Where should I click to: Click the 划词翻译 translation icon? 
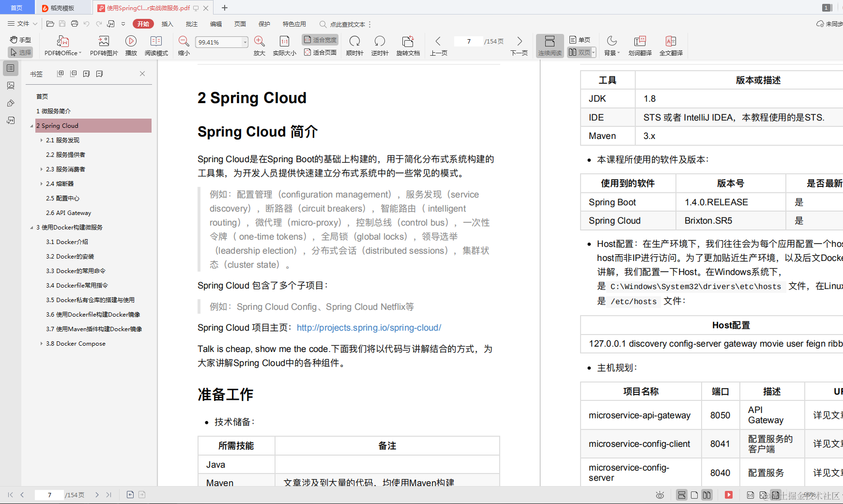tap(640, 45)
